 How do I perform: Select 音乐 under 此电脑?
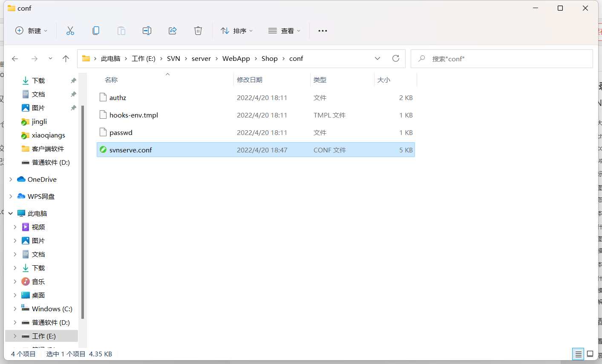point(38,282)
